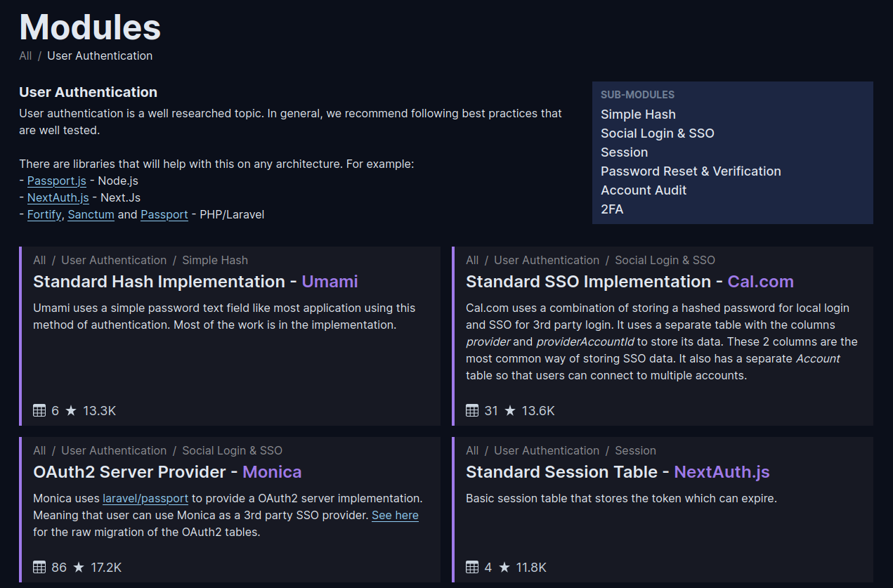The height and width of the screenshot is (588, 893).
Task: Click All breadcrumb in NextAuth.js card
Action: [472, 450]
